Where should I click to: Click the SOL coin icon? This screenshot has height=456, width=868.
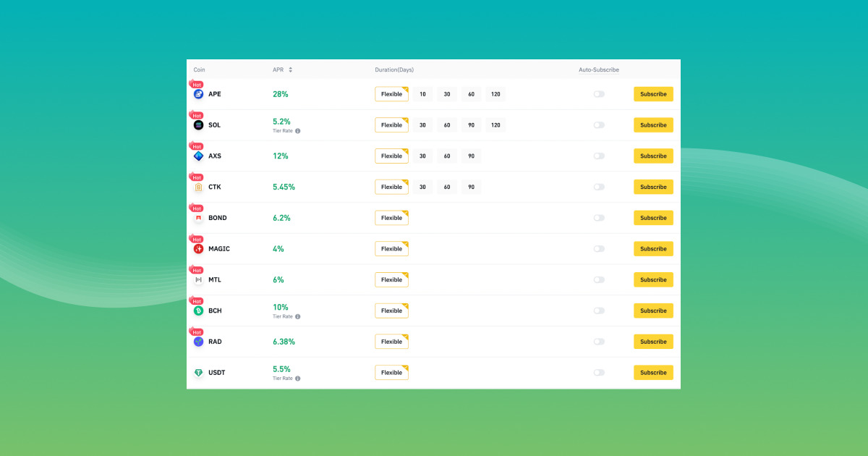click(x=197, y=124)
